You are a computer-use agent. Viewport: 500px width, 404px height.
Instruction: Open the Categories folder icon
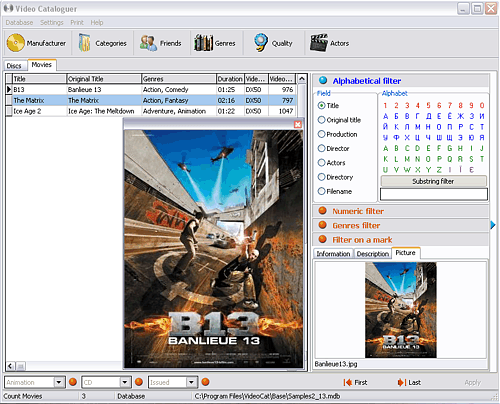(84, 43)
